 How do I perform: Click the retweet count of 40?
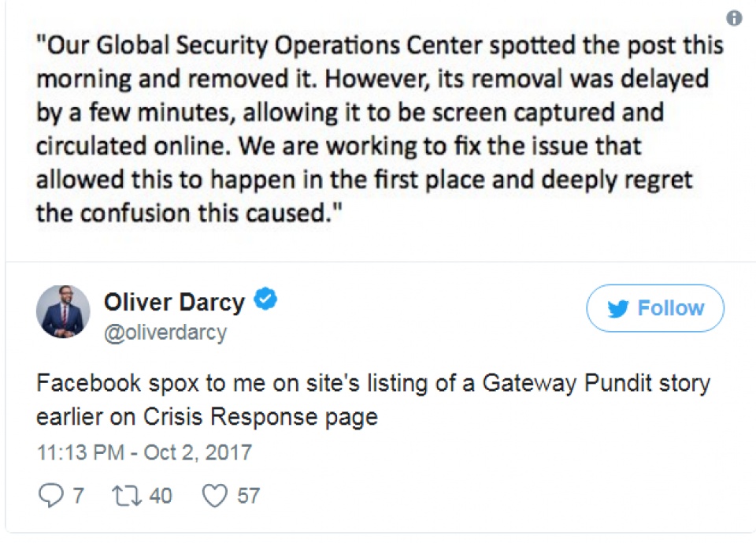tap(161, 495)
